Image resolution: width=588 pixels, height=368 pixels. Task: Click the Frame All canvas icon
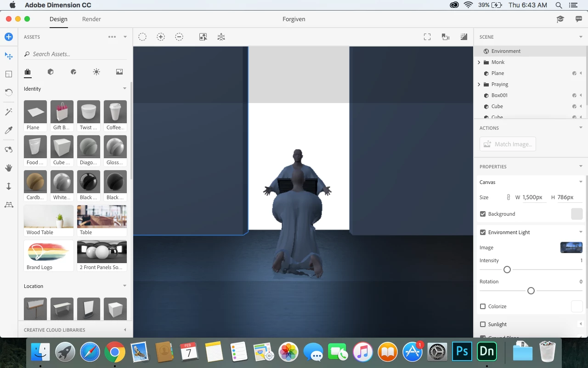(x=427, y=37)
